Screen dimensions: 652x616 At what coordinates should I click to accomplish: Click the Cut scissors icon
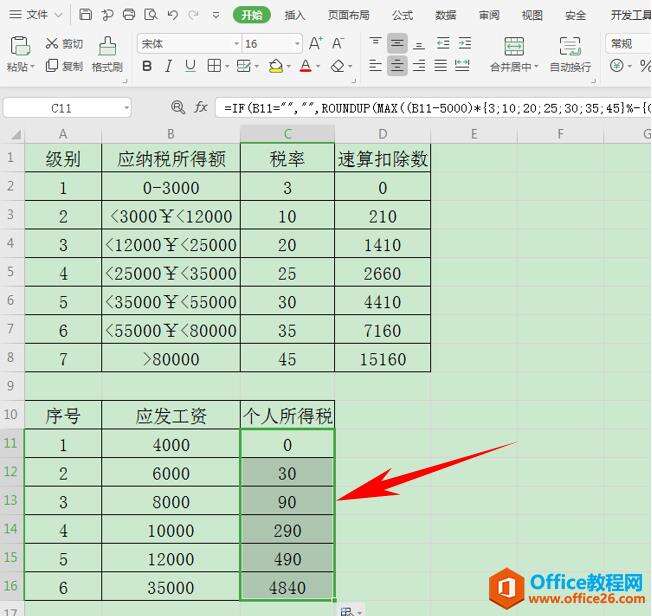pyautogui.click(x=52, y=43)
